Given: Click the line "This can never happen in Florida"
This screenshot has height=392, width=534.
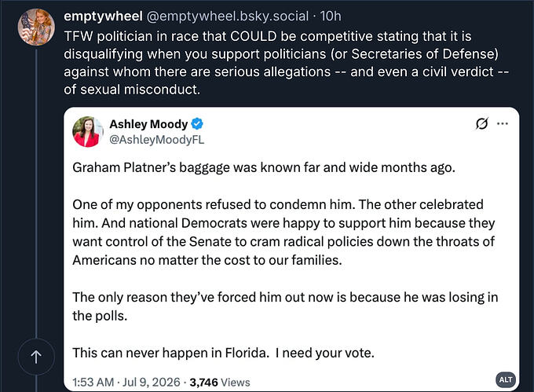Looking at the screenshot, I should pos(170,353).
